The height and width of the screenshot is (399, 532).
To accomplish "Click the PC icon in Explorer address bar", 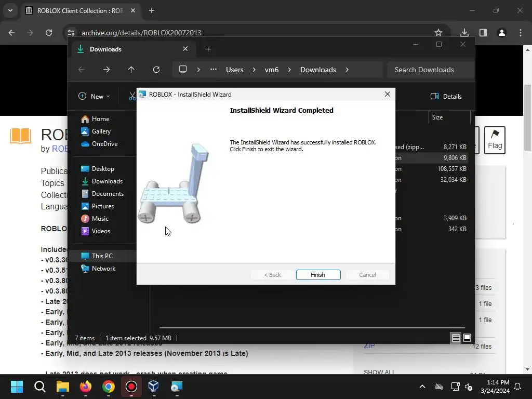I will pos(183,70).
